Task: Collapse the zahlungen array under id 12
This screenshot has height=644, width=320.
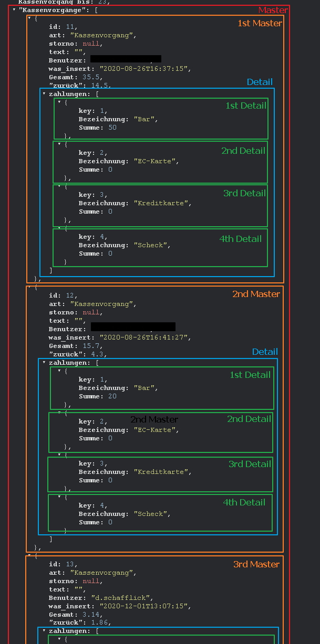Action: click(44, 363)
